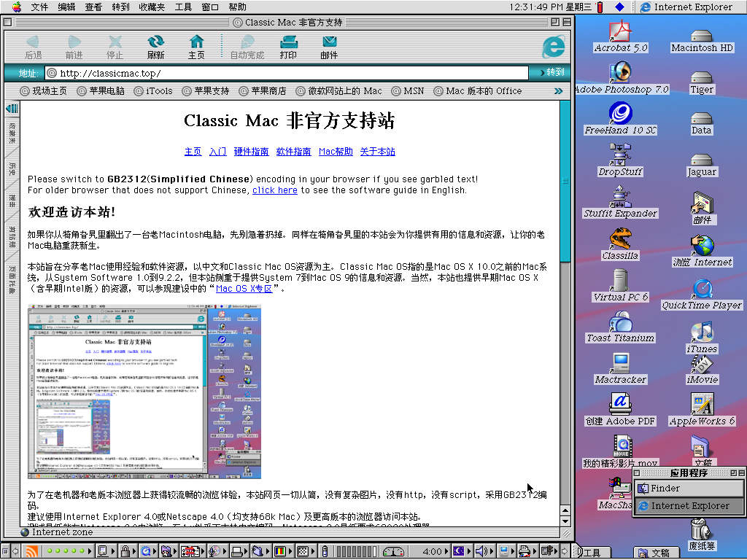
Task: Select AppleWorks 6 desktop icon
Action: (703, 404)
